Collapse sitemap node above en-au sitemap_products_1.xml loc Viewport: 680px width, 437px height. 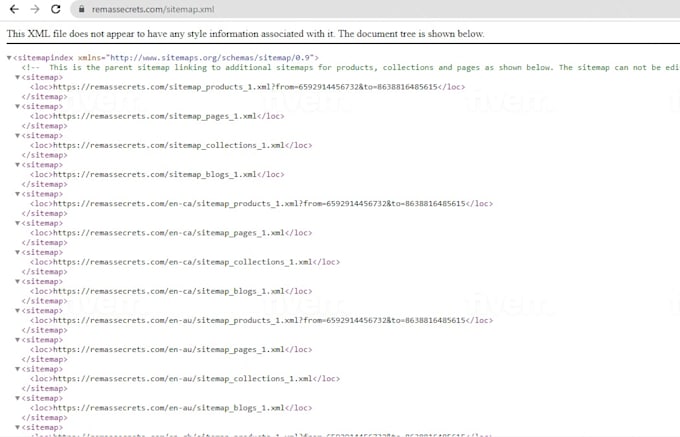17,310
